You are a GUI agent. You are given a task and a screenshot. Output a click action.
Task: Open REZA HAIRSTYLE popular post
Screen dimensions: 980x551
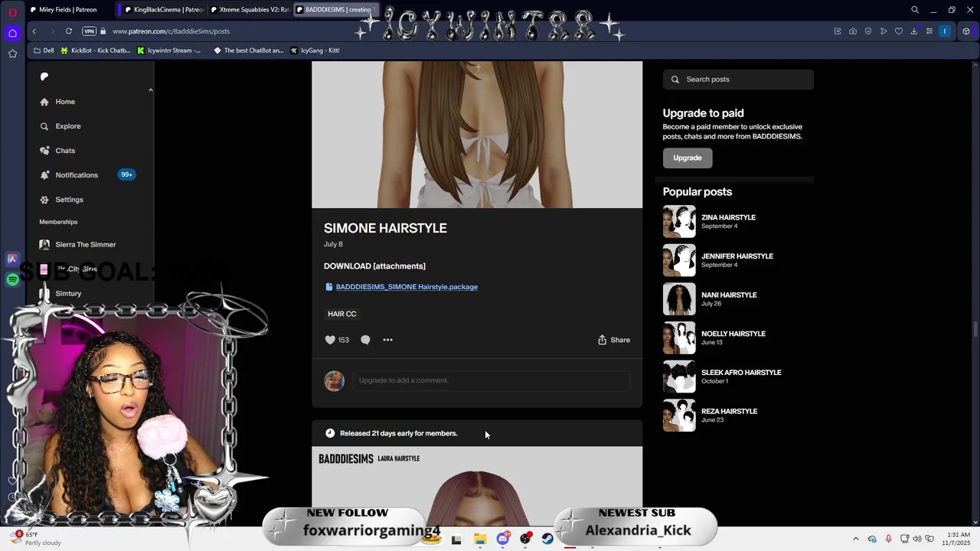pos(729,412)
